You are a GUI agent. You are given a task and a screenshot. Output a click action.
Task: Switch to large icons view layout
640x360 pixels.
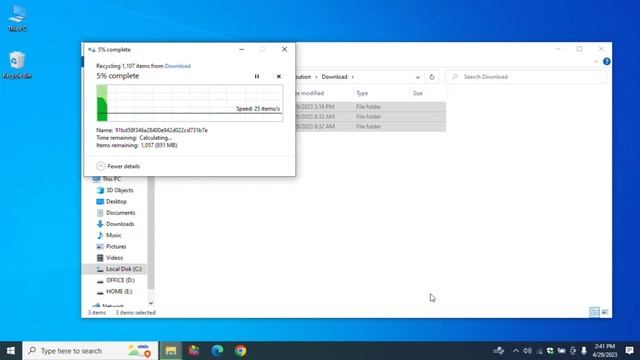pyautogui.click(x=604, y=312)
